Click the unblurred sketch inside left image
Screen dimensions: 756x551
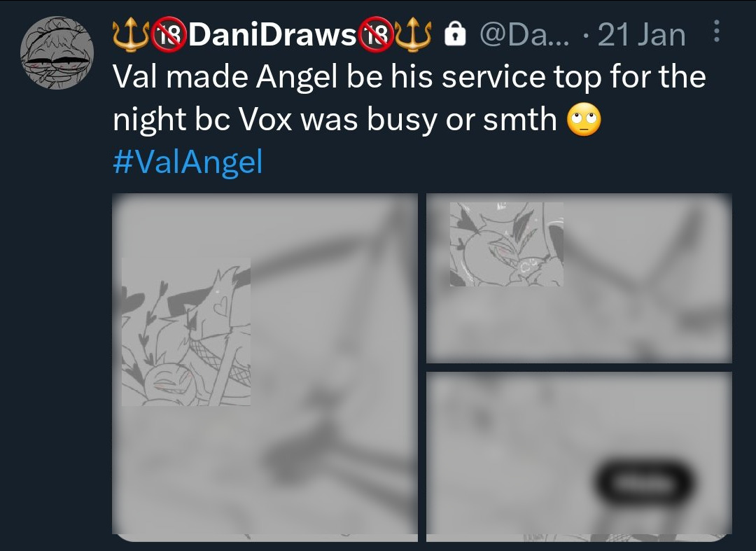[186, 332]
